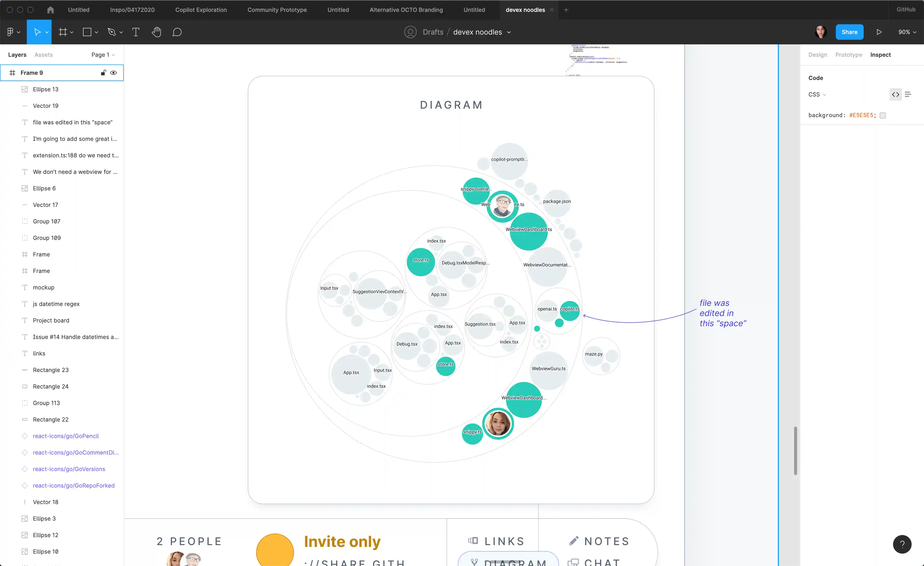Toggle the lock on Frame 9 layer
This screenshot has height=566, width=924.
(x=103, y=72)
